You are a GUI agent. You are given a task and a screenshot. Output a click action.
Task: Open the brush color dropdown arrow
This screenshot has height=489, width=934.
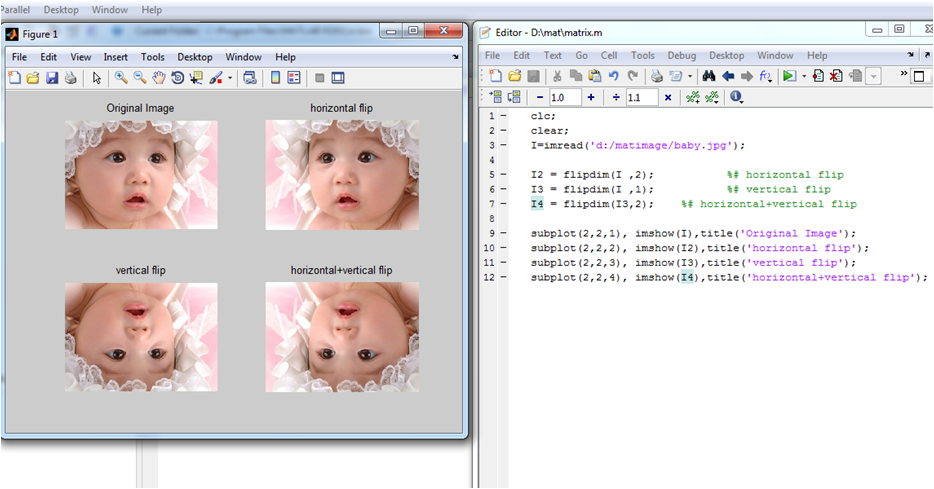[x=230, y=78]
